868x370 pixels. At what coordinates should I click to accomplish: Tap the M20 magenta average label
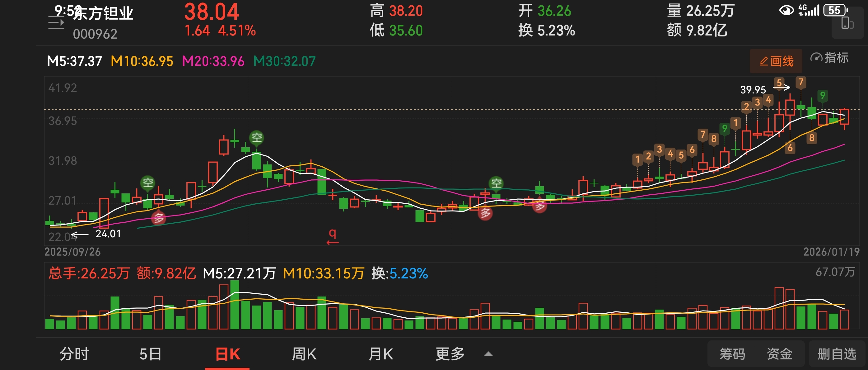pos(213,61)
